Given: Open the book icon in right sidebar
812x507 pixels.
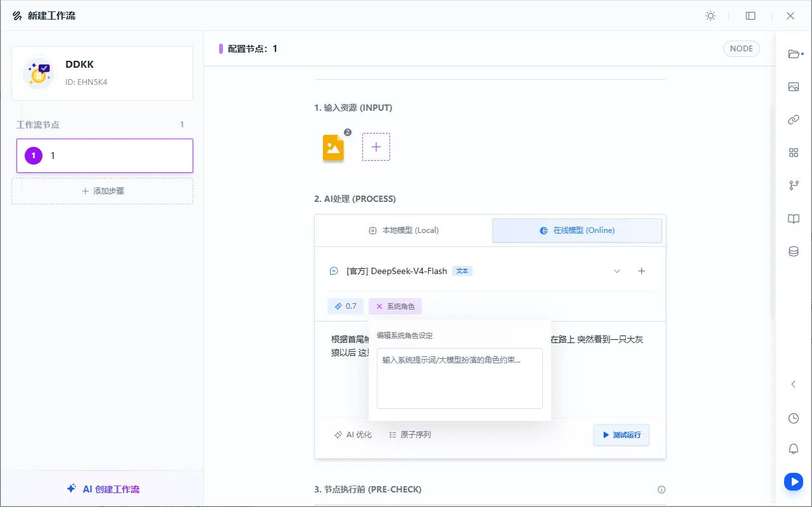Looking at the screenshot, I should pyautogui.click(x=794, y=219).
